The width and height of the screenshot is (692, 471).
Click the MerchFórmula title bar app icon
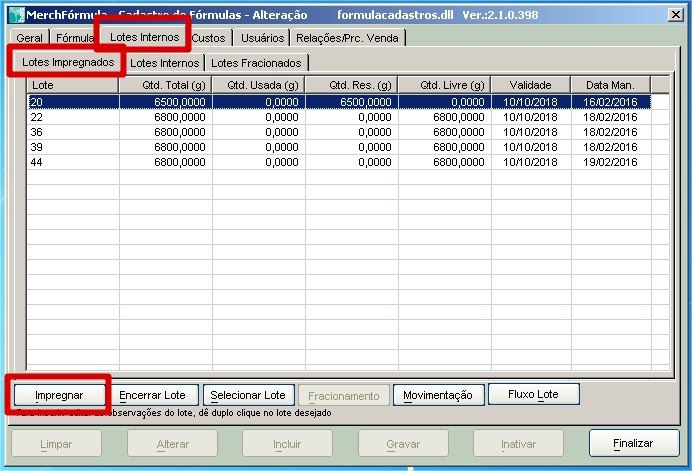(x=16, y=15)
